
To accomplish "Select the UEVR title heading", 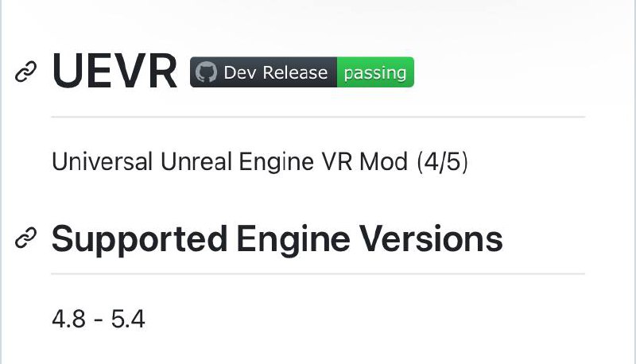I will coord(114,72).
